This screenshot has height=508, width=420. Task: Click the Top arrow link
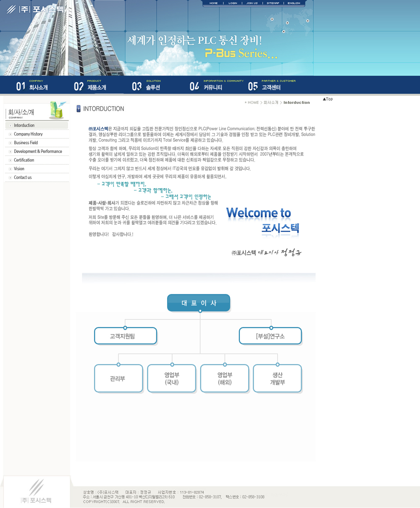point(328,99)
